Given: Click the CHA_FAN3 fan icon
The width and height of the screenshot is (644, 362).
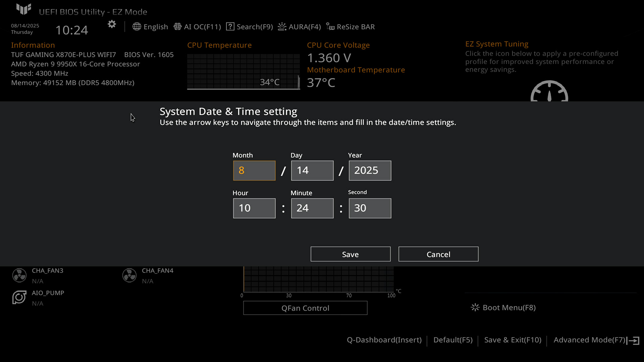Looking at the screenshot, I should [x=19, y=276].
